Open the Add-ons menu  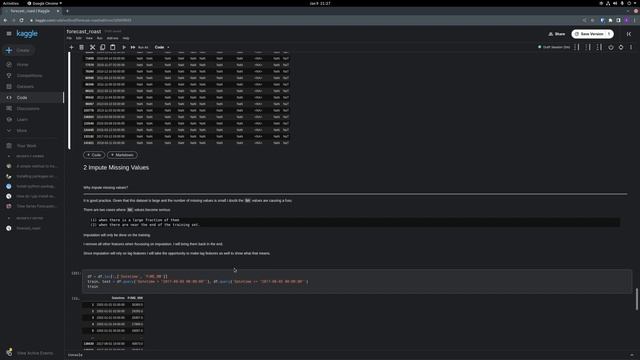point(112,38)
